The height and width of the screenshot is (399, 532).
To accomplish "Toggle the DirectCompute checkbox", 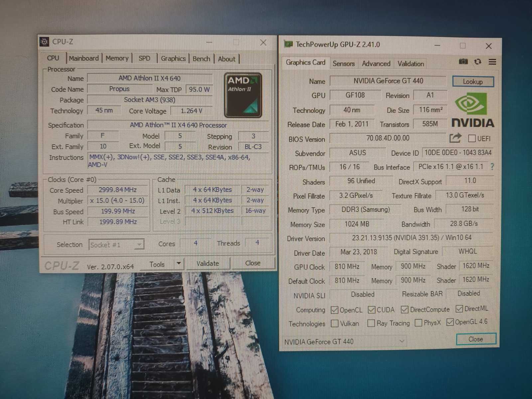I will [x=404, y=310].
